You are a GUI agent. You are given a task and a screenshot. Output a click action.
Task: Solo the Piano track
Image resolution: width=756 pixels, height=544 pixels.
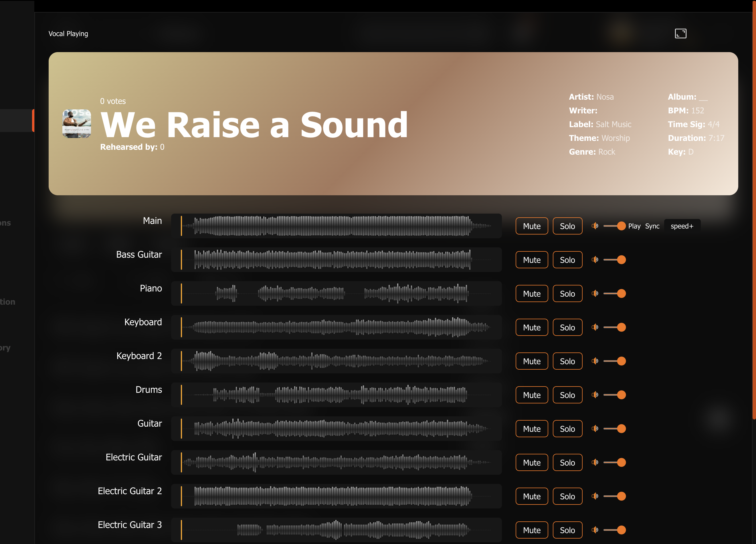pos(567,293)
